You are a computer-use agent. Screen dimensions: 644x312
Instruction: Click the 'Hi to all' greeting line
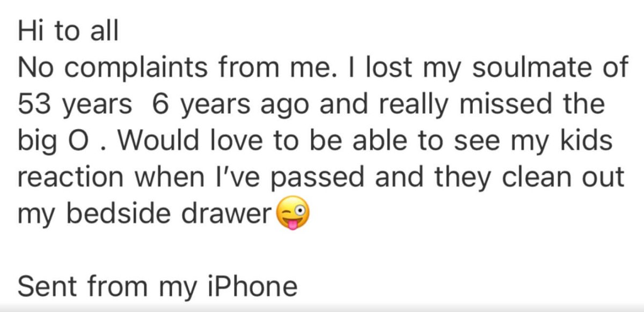click(68, 32)
